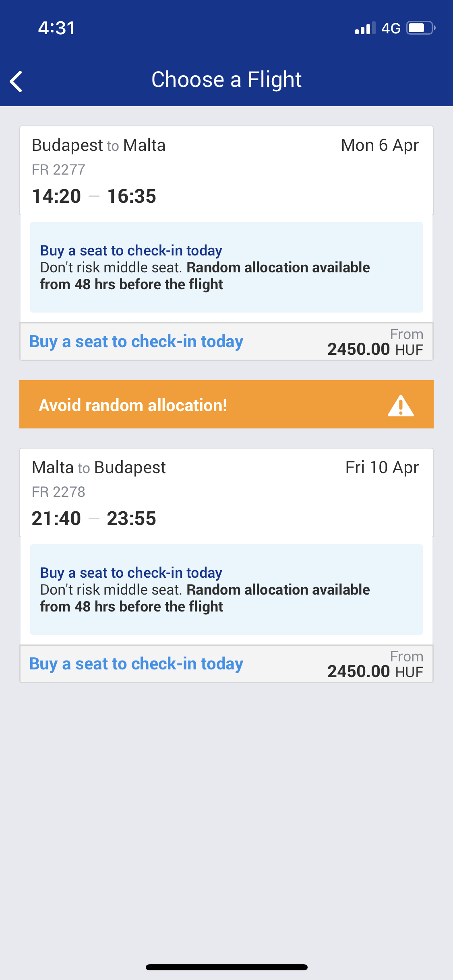The width and height of the screenshot is (453, 980).
Task: Open the Avoid random allocation banner
Action: [x=226, y=404]
